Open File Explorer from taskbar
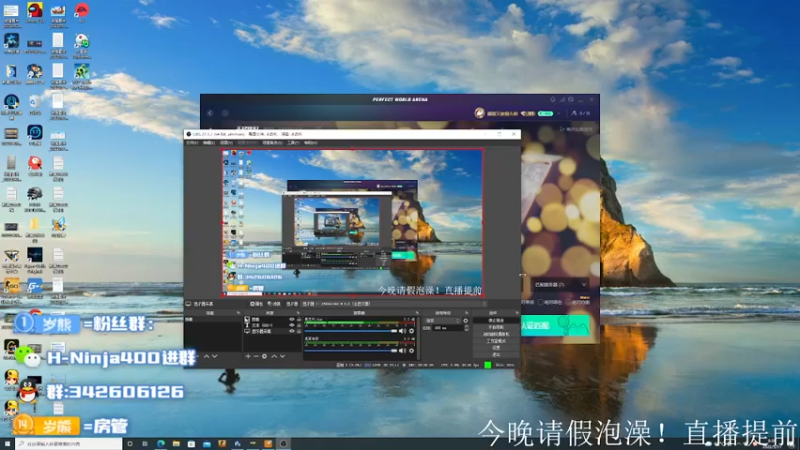 click(176, 444)
